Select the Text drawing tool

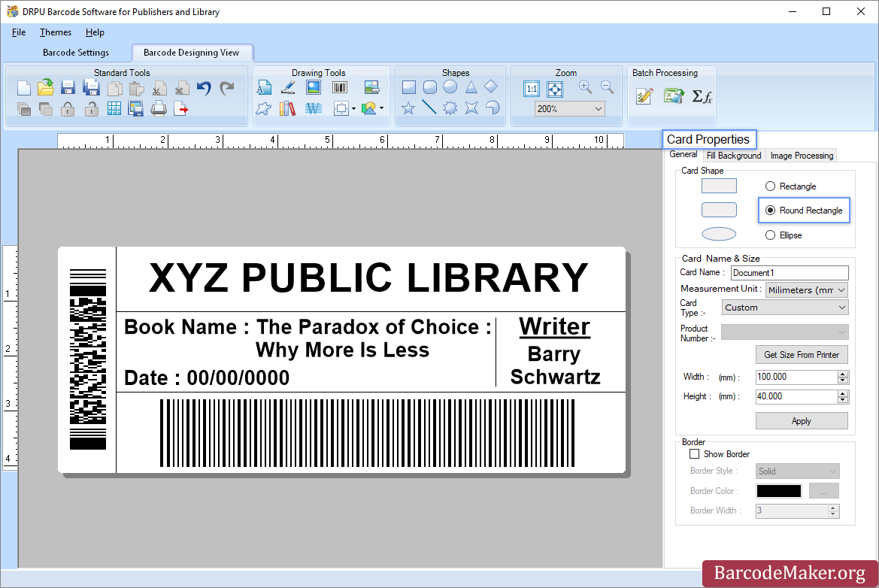264,87
